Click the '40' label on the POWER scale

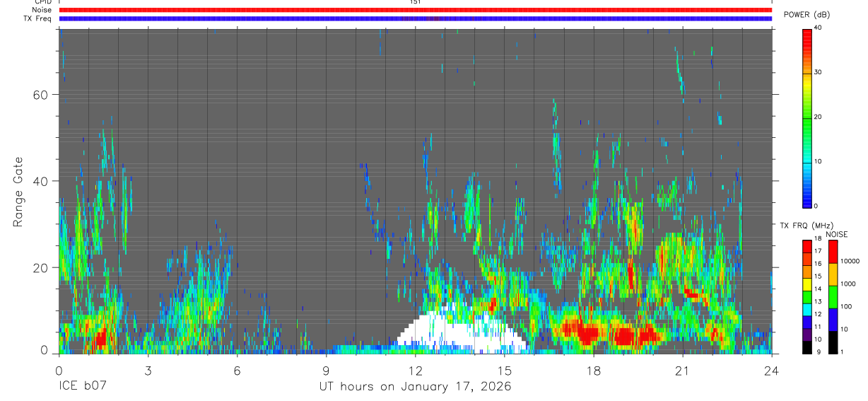816,28
